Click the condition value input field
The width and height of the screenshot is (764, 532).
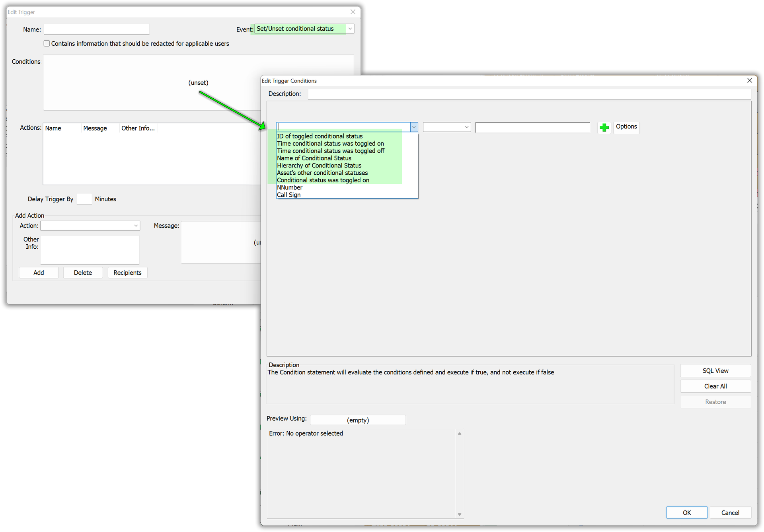click(x=532, y=127)
